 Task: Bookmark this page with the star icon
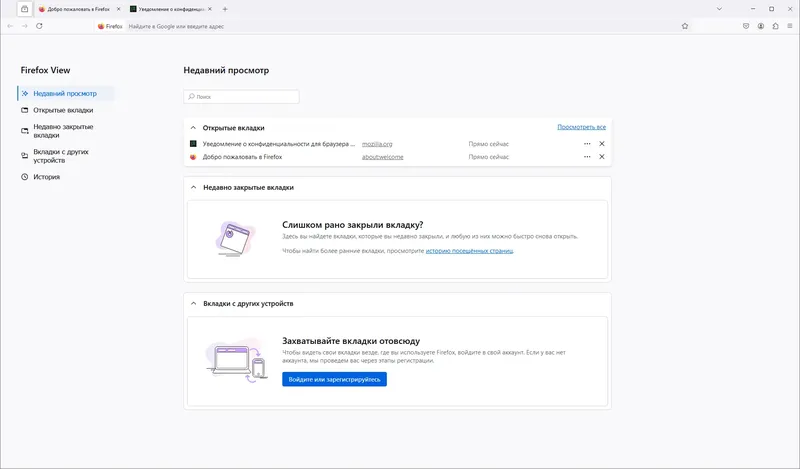click(x=685, y=26)
